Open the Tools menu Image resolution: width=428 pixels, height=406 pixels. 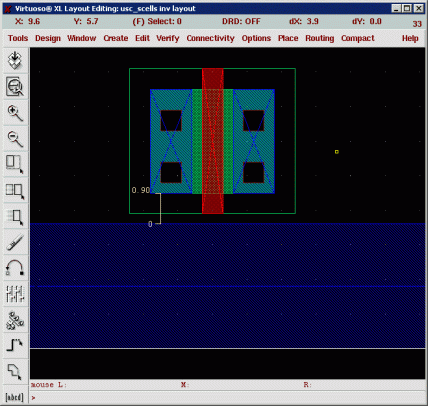coord(18,38)
